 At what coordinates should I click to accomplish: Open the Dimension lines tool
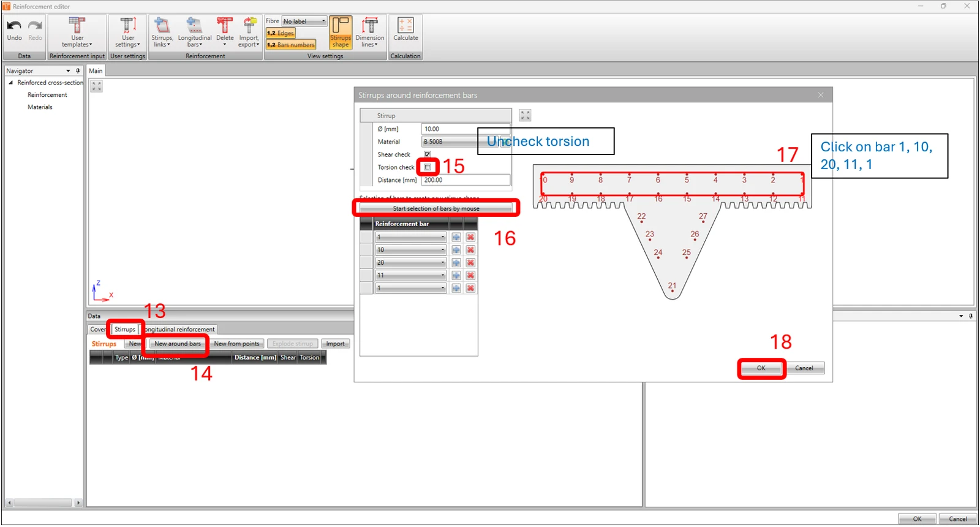click(370, 32)
